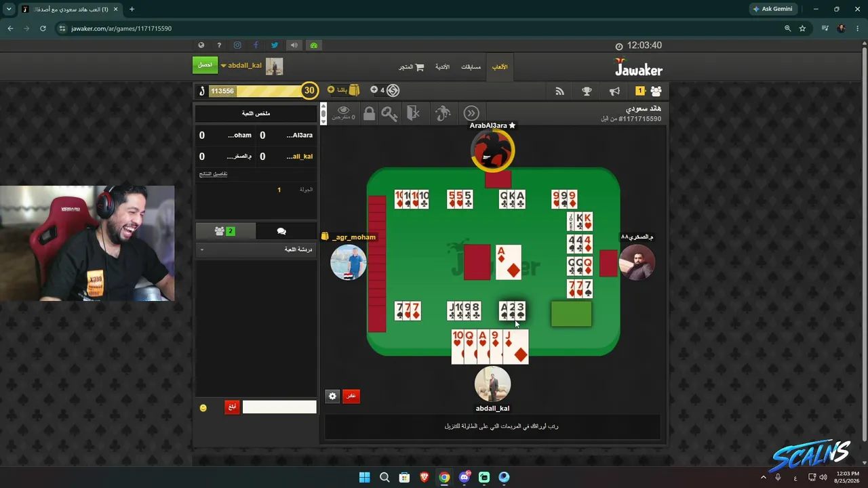Open Ask Gemini button

pyautogui.click(x=772, y=9)
